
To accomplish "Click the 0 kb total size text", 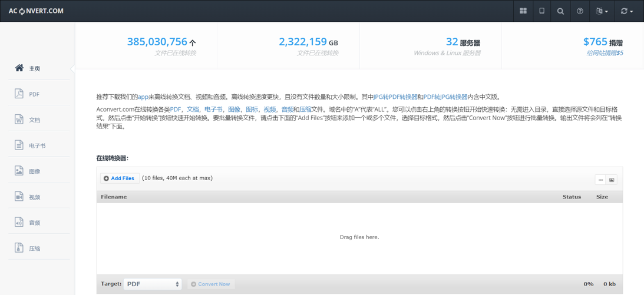I will 609,284.
